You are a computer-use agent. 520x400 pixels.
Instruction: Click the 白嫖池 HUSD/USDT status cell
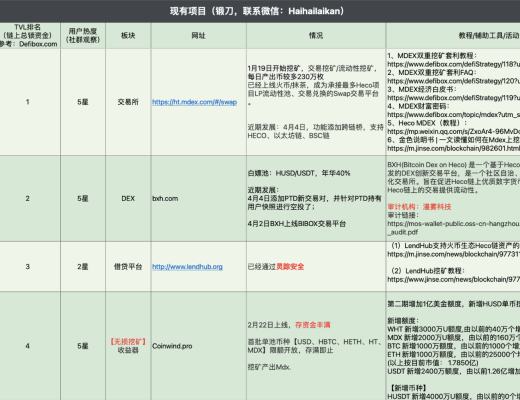(x=316, y=198)
